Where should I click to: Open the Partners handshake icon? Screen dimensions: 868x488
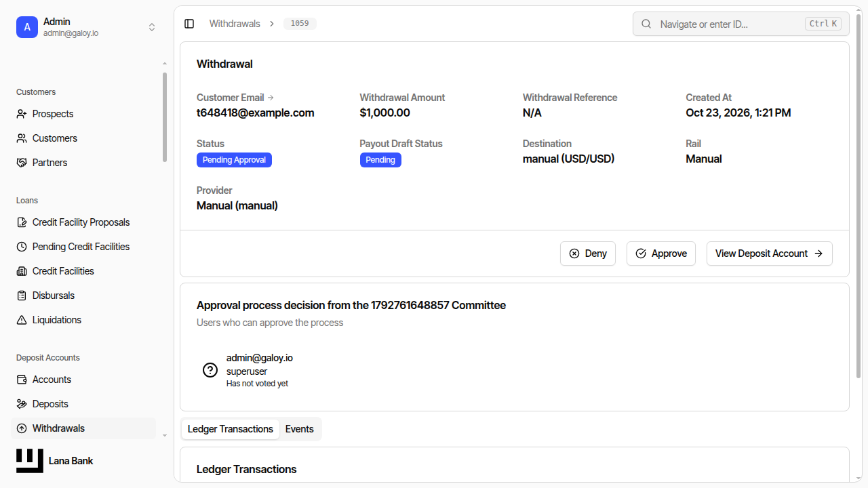[x=22, y=163]
